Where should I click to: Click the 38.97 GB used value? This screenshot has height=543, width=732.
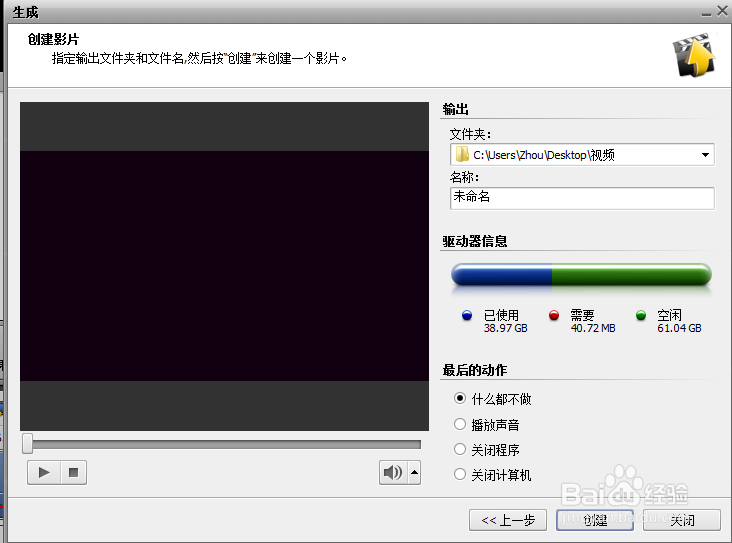(x=506, y=328)
